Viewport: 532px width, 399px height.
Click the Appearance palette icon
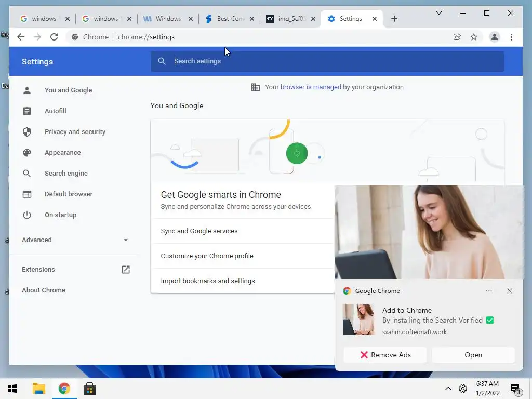coord(27,153)
